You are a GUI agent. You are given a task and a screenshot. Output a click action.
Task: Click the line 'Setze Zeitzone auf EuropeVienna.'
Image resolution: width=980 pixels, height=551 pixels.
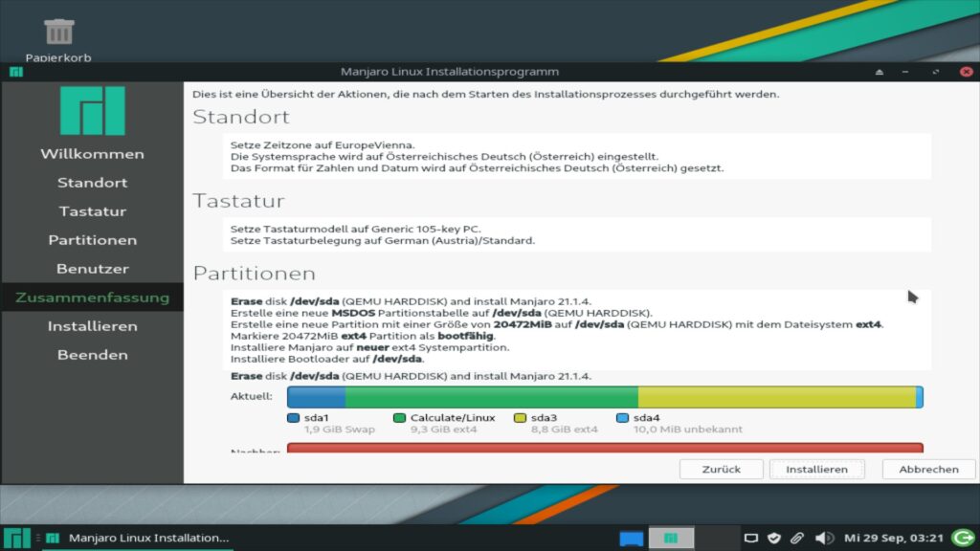[x=323, y=145]
